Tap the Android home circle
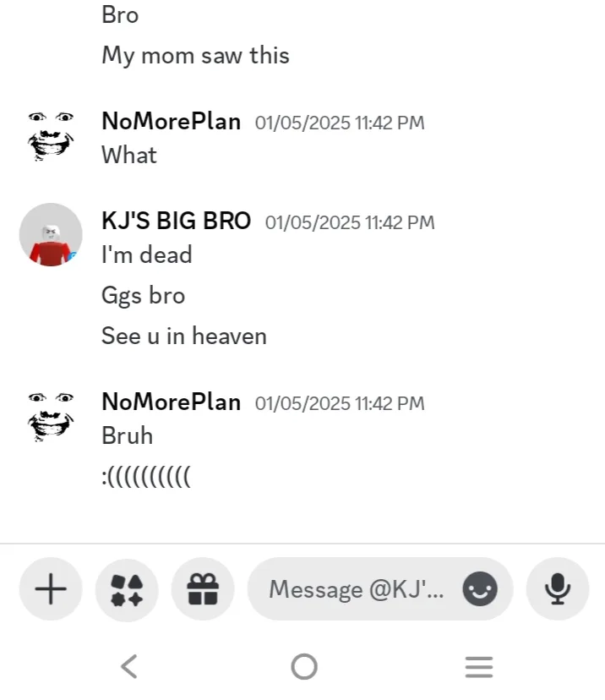This screenshot has width=605, height=700. click(x=304, y=666)
